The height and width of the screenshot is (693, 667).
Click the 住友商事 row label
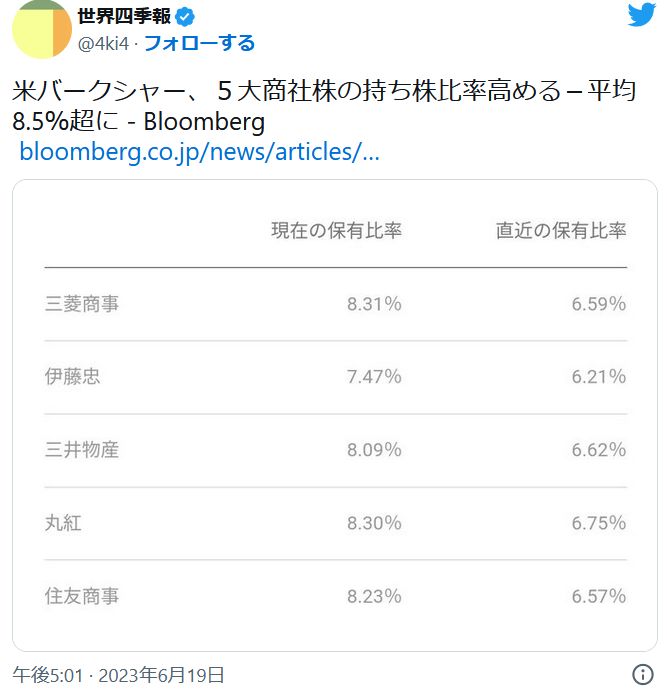(x=82, y=596)
